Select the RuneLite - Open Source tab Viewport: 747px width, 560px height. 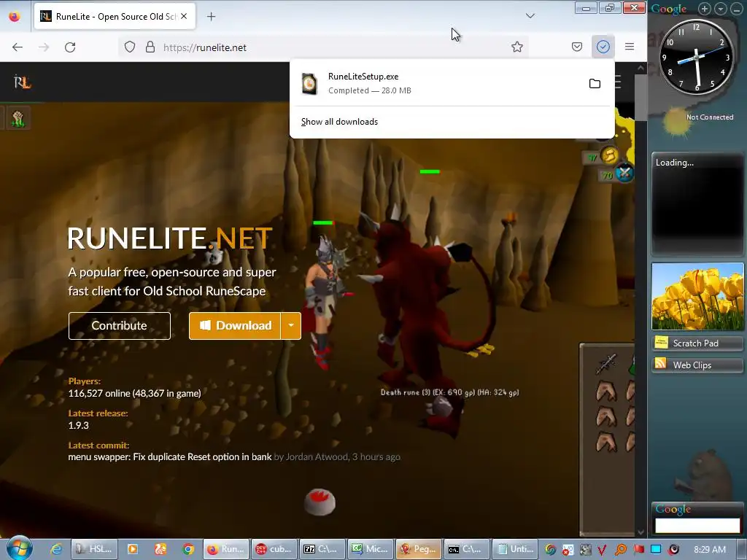(x=115, y=16)
